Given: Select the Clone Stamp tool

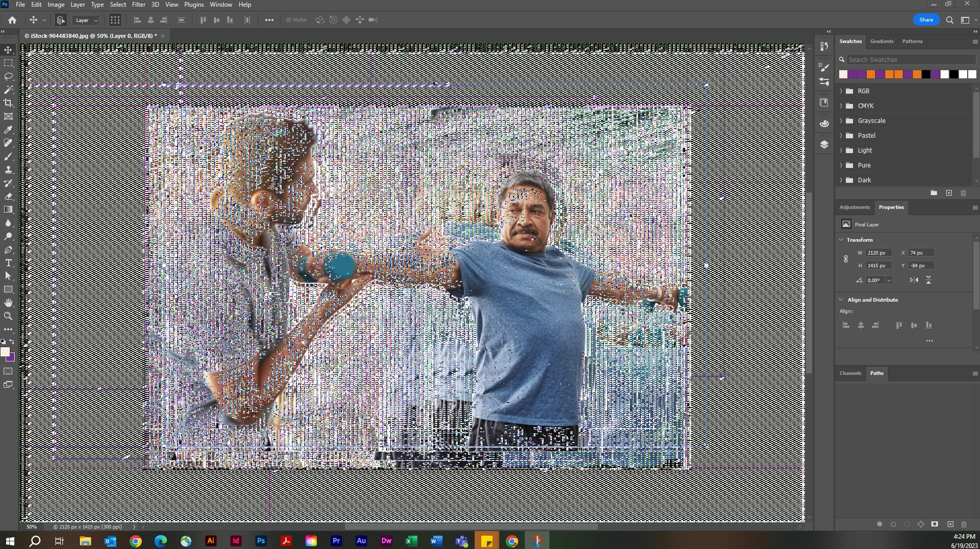Looking at the screenshot, I should tap(8, 170).
